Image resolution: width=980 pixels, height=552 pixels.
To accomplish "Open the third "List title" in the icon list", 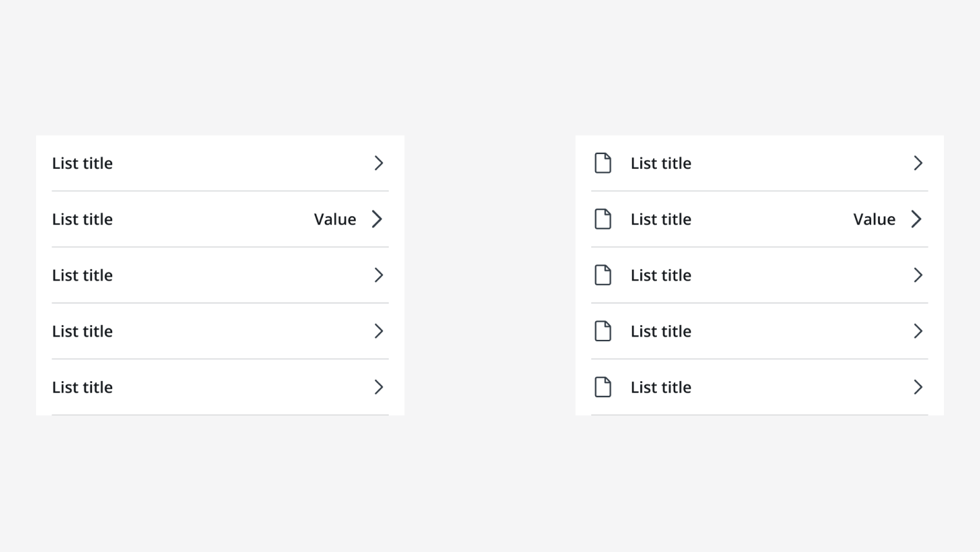I will click(x=661, y=275).
